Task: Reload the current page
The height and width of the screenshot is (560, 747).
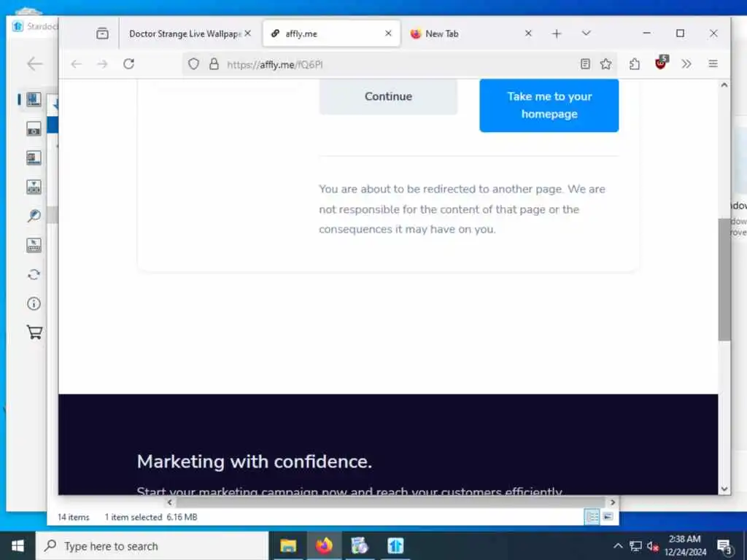Action: pos(128,64)
